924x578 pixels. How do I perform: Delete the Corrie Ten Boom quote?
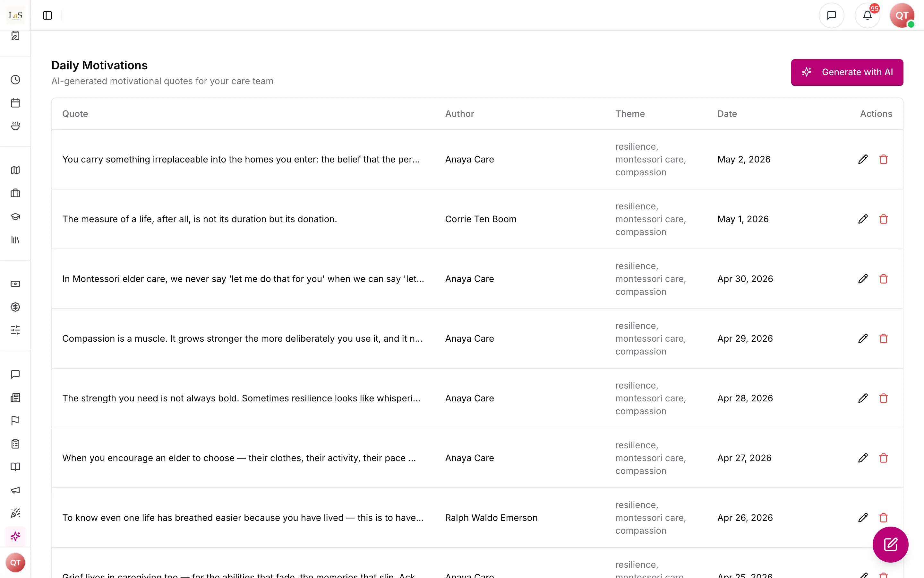click(884, 219)
